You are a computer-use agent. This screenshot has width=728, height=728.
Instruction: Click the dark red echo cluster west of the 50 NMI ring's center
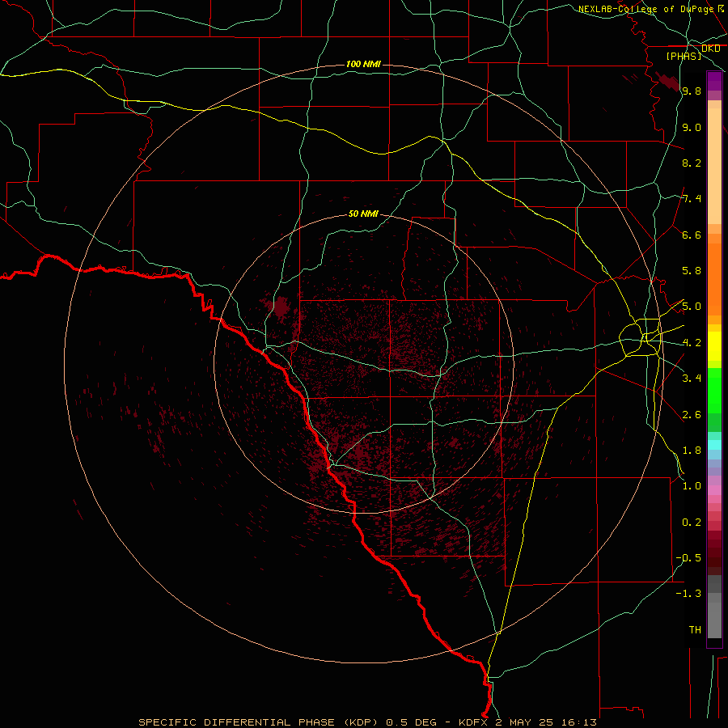(281, 307)
